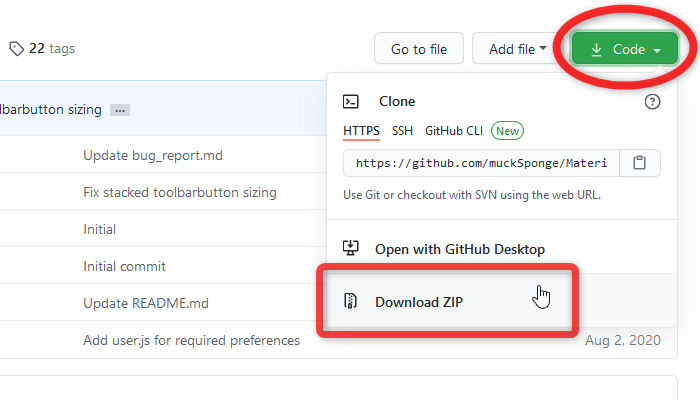Switch to the GitHub CLI tab

click(x=454, y=131)
